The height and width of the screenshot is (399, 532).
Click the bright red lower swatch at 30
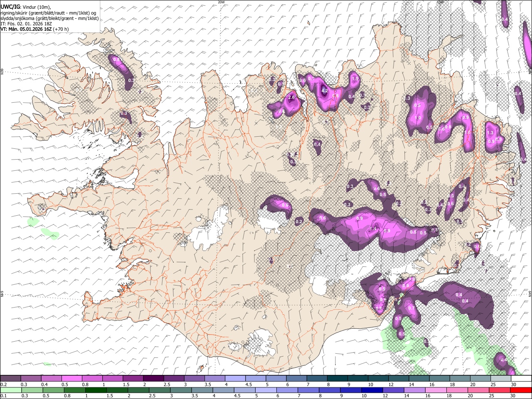pyautogui.click(x=521, y=390)
